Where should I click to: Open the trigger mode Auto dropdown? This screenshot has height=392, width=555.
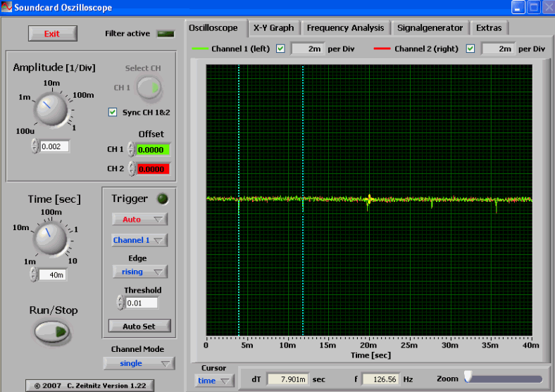(139, 220)
